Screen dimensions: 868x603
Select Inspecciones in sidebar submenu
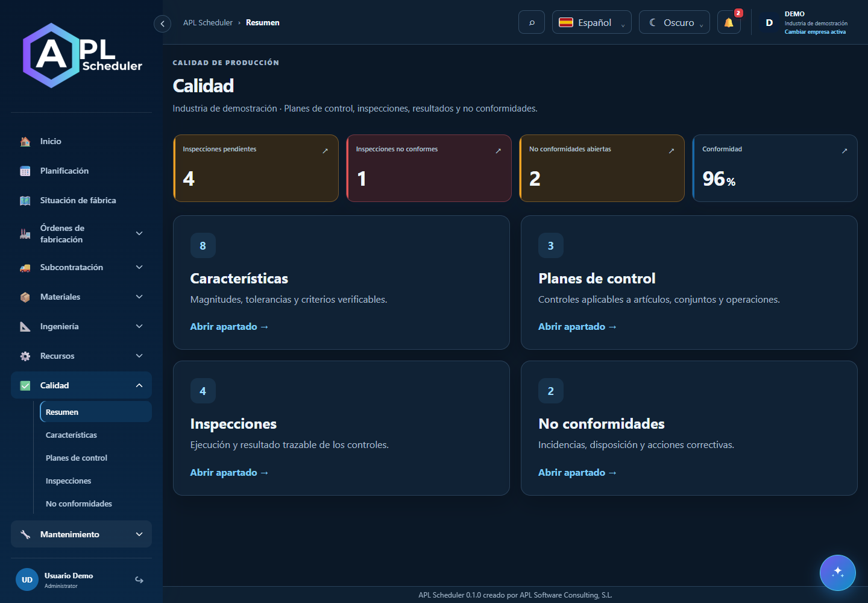point(96,481)
